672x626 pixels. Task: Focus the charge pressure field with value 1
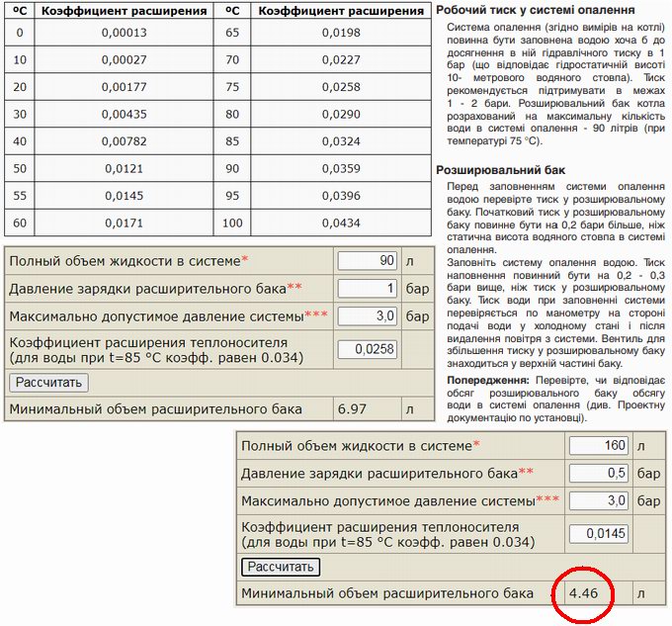tap(368, 288)
